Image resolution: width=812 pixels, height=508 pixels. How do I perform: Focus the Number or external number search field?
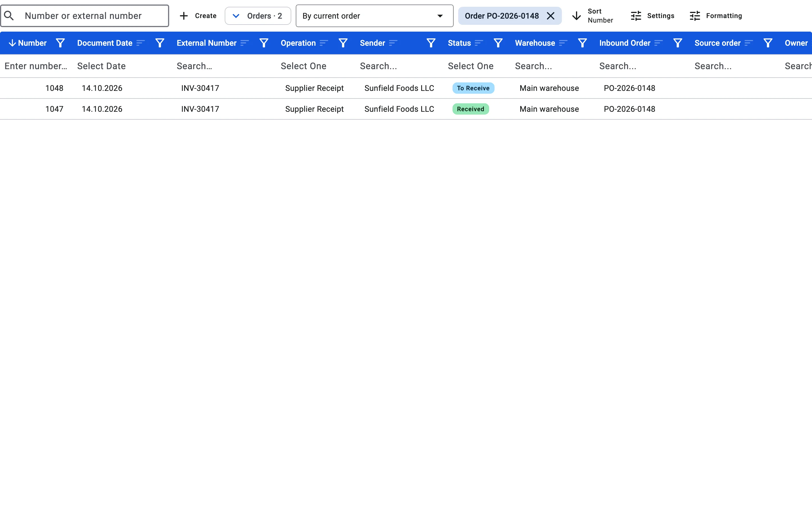click(85, 16)
